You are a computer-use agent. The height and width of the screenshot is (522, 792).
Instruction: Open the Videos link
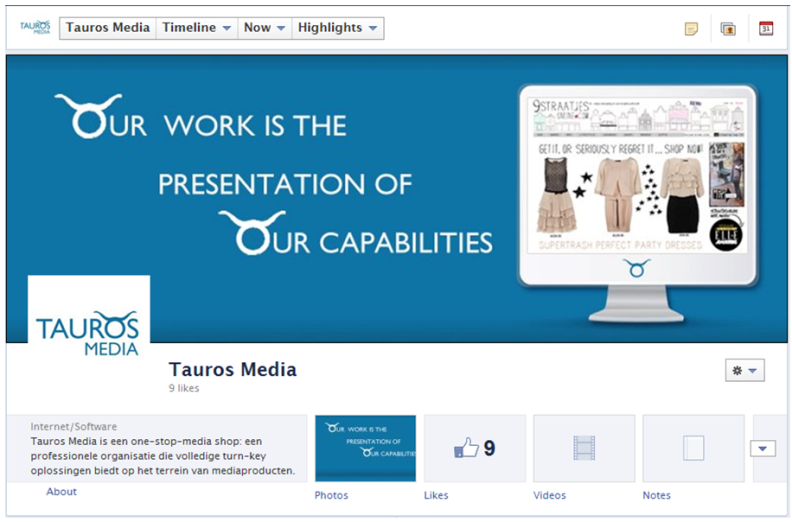[550, 495]
